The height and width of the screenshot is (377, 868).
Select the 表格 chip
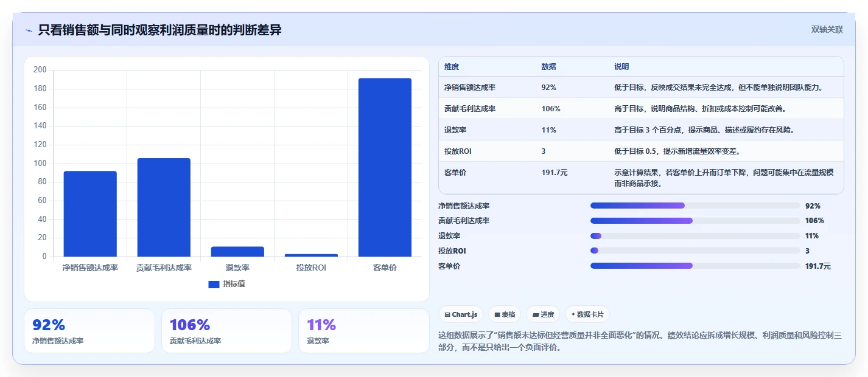[505, 314]
